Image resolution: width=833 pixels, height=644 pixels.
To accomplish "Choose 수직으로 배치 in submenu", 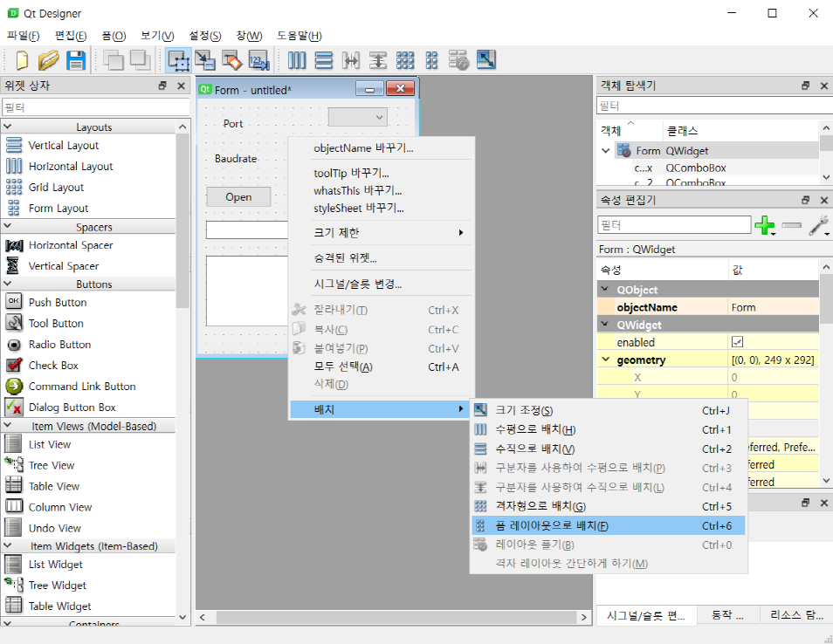I will coord(609,449).
